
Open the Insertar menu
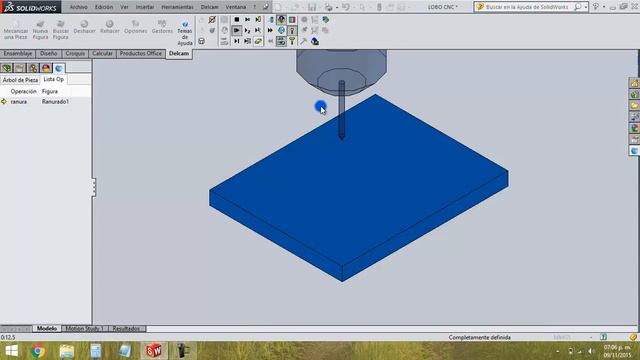coord(145,7)
